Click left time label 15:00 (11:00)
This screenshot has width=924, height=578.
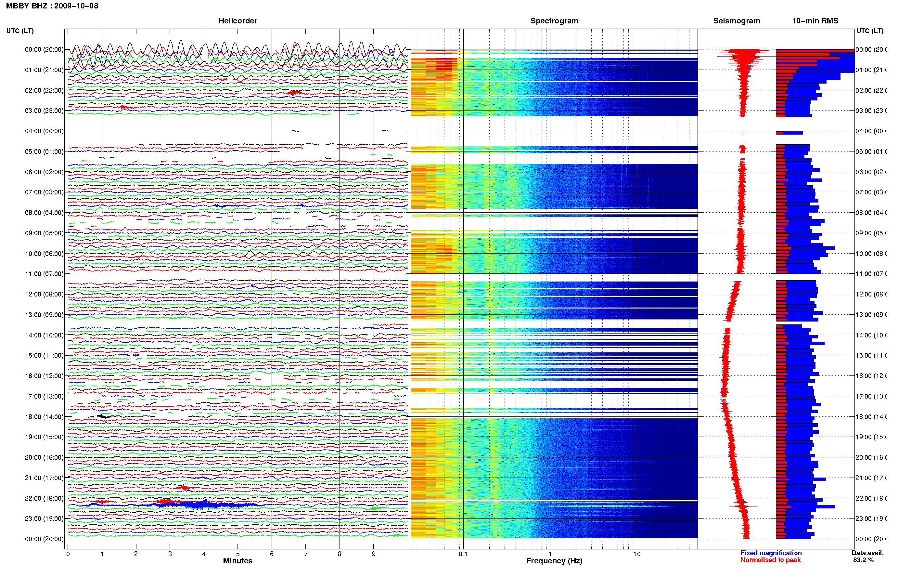[44, 355]
